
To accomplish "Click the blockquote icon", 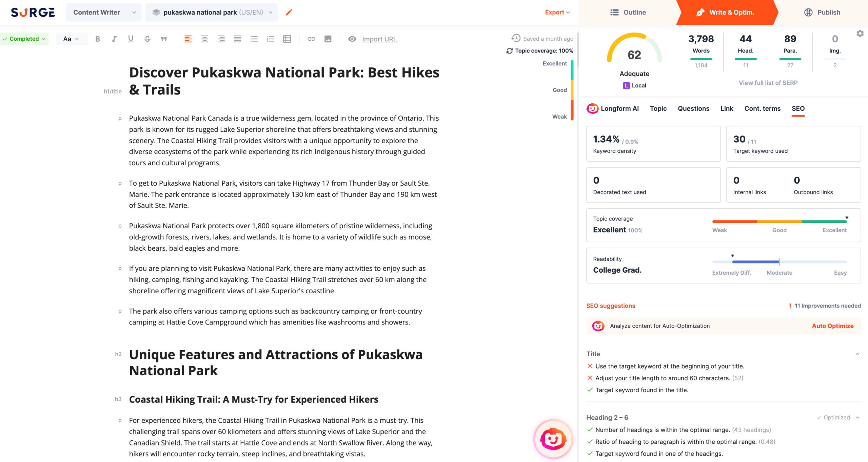I will [164, 39].
